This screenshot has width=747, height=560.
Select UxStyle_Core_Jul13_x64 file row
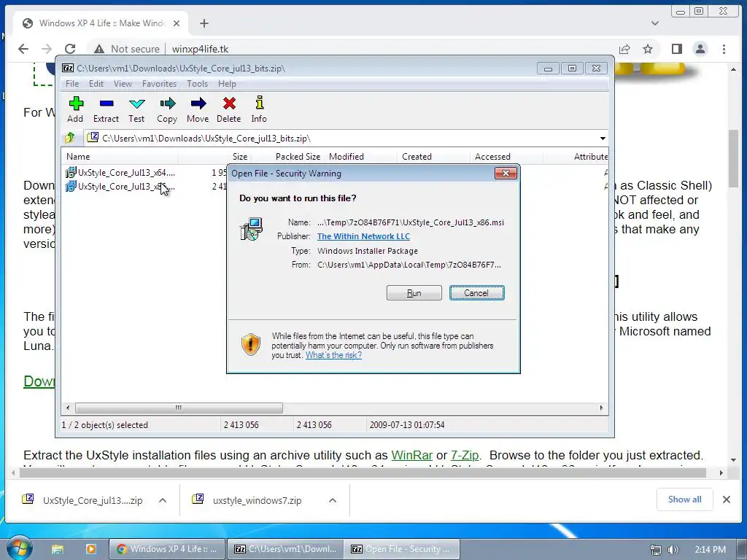tap(120, 172)
